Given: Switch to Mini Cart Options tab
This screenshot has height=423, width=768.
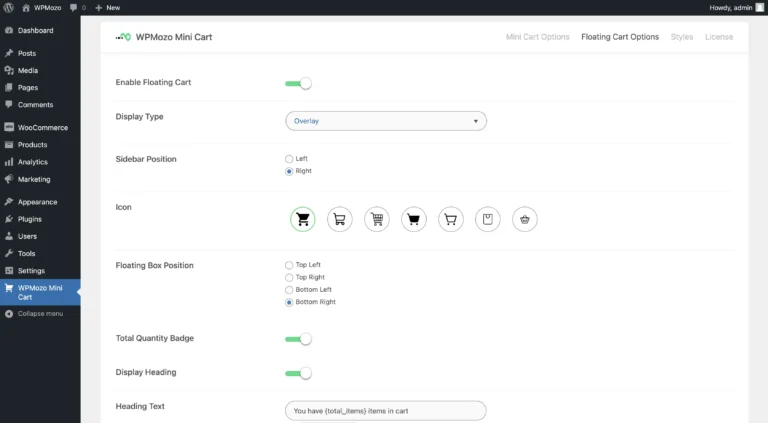Looking at the screenshot, I should click(x=537, y=37).
